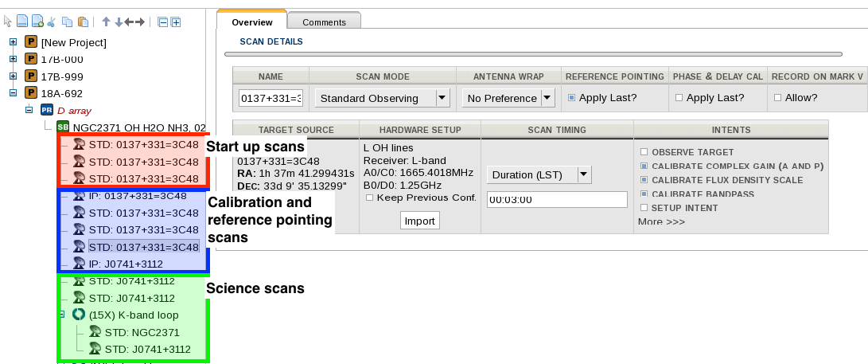868x364 pixels.
Task: Click the More >>> intents link
Action: pyautogui.click(x=661, y=221)
